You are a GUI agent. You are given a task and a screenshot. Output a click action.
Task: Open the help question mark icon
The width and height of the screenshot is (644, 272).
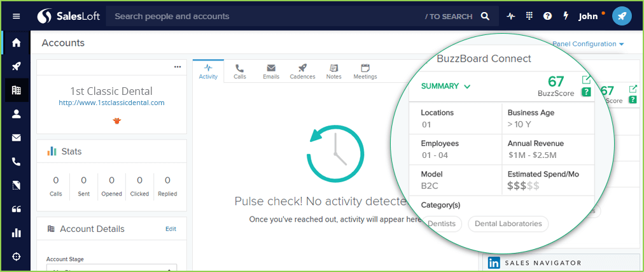[547, 17]
